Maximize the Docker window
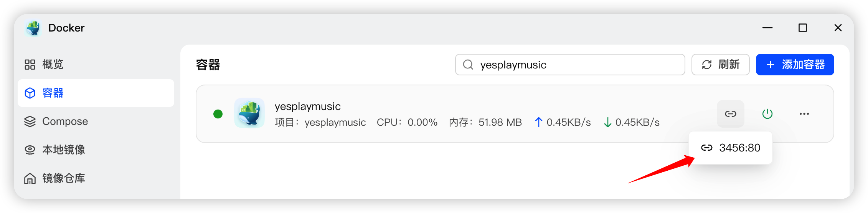This screenshot has height=213, width=868. point(802,28)
